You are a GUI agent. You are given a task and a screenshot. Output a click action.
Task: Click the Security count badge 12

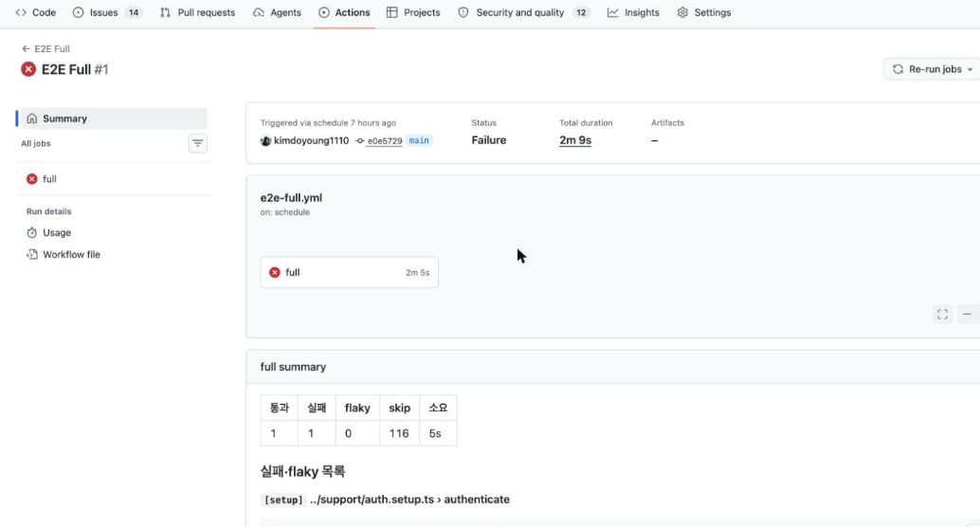pos(581,12)
